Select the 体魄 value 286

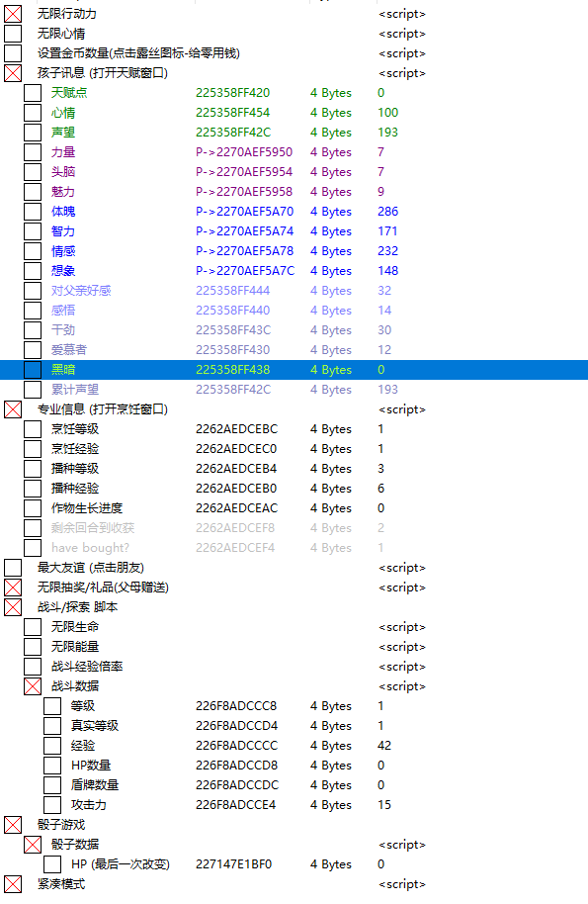coord(387,212)
